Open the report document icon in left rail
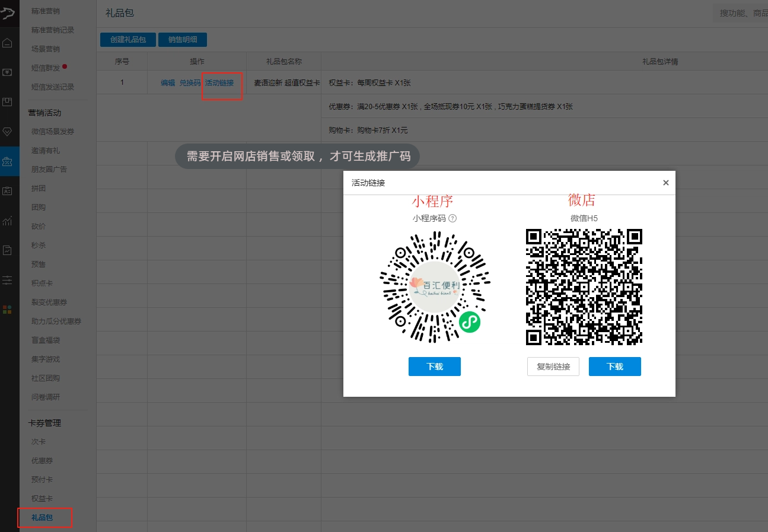 tap(7, 250)
